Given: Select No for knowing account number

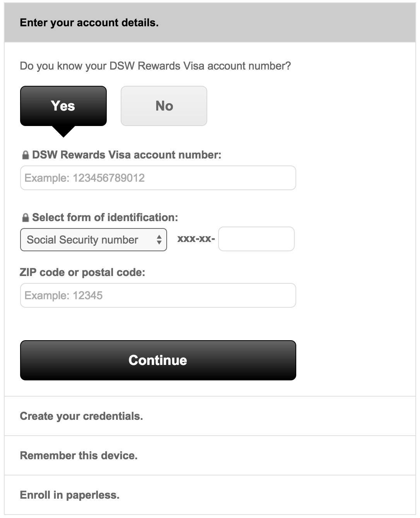Looking at the screenshot, I should click(x=164, y=106).
